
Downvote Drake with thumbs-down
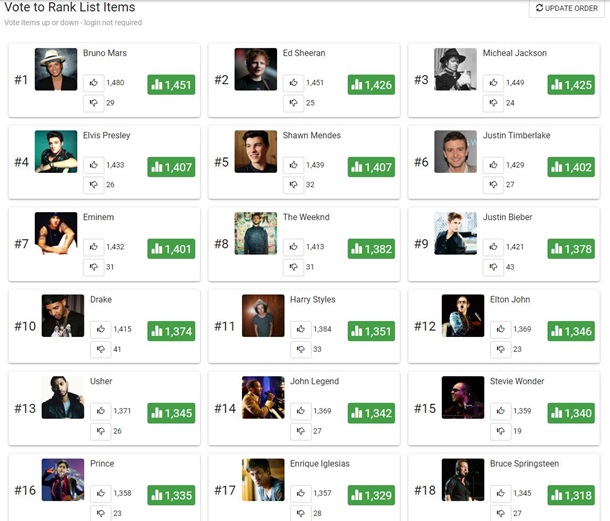click(100, 349)
